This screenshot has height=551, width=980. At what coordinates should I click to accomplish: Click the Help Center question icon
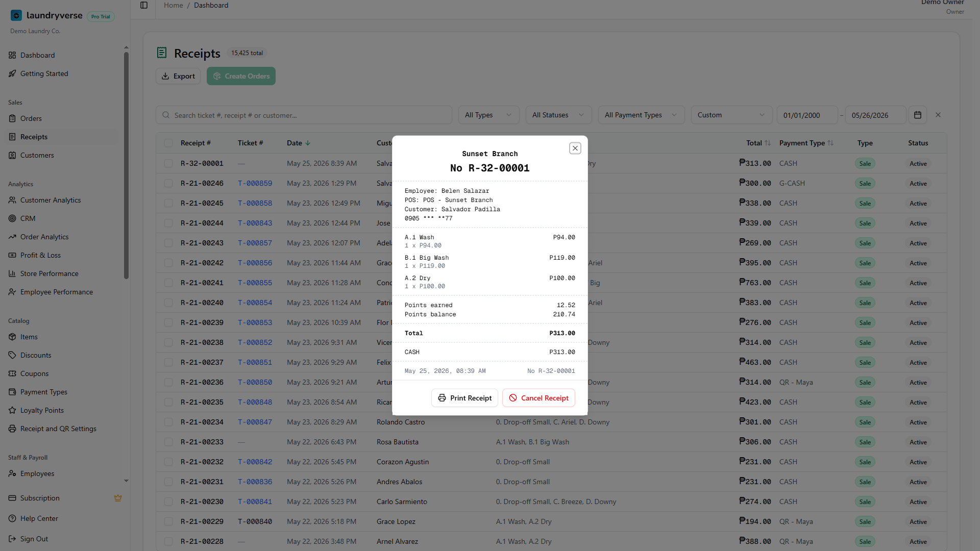click(x=12, y=518)
